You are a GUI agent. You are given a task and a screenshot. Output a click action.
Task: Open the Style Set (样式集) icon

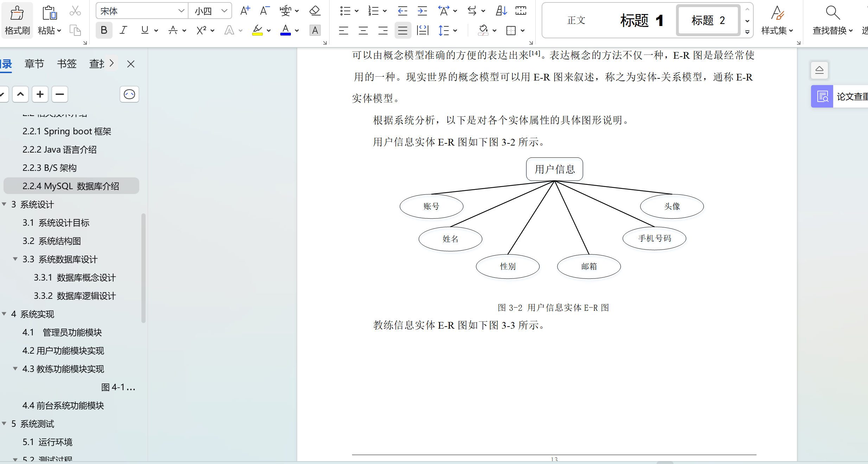[x=777, y=13]
